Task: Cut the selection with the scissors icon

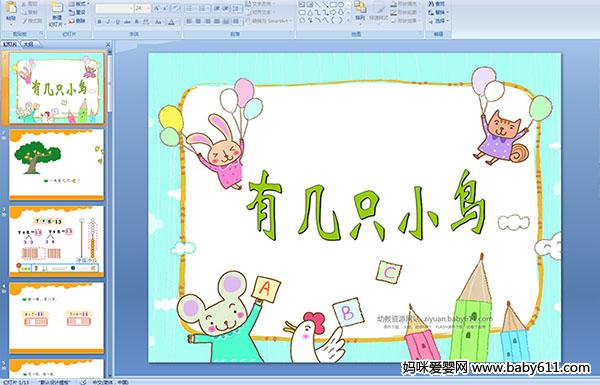Action: pos(24,4)
